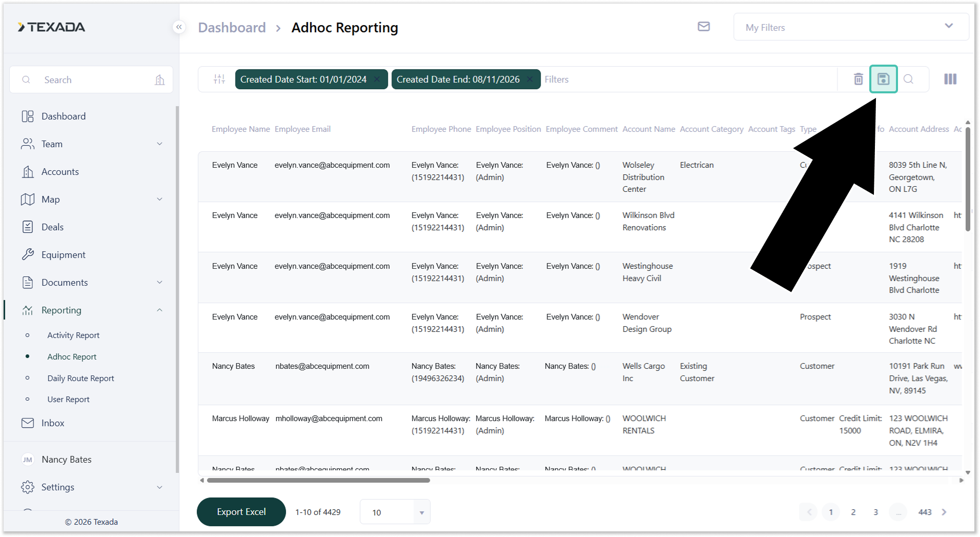
Task: Remove Created Date Start filter chip
Action: point(377,79)
